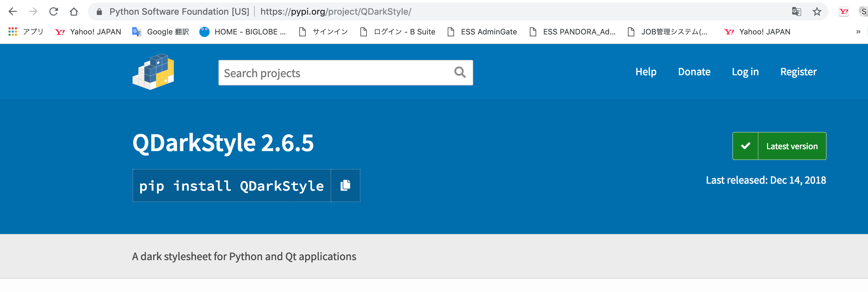Open the first Yahoo! JAPAN bookmark
The height and width of the screenshot is (292, 868).
pos(88,32)
